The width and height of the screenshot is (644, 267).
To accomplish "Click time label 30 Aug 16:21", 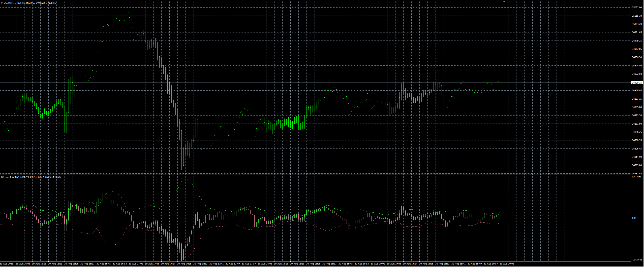I will point(55,264).
